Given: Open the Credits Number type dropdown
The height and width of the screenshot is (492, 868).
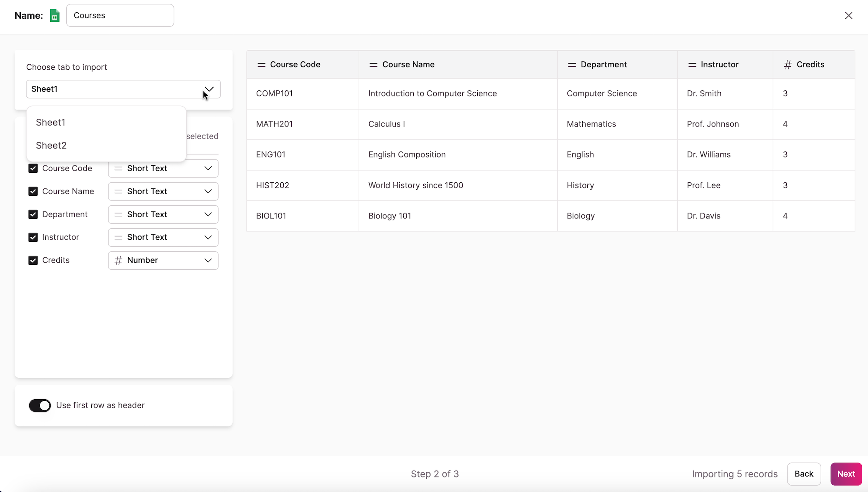Looking at the screenshot, I should tap(163, 260).
